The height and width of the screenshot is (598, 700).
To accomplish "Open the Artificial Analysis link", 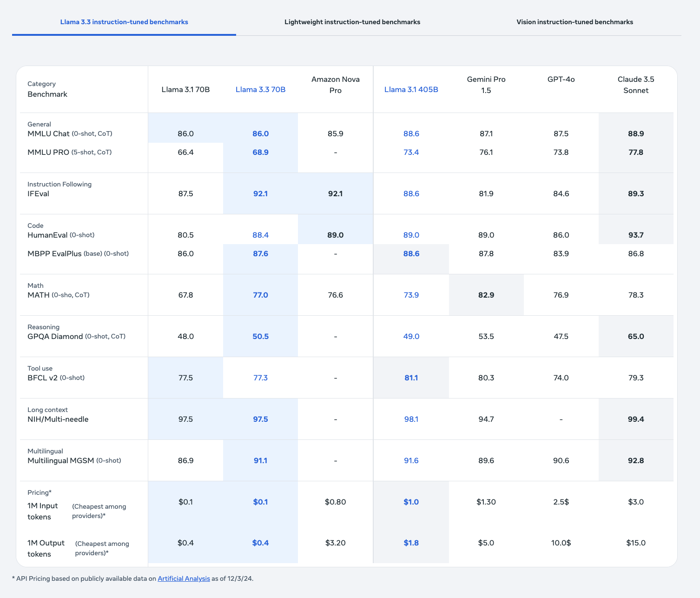I will point(184,578).
